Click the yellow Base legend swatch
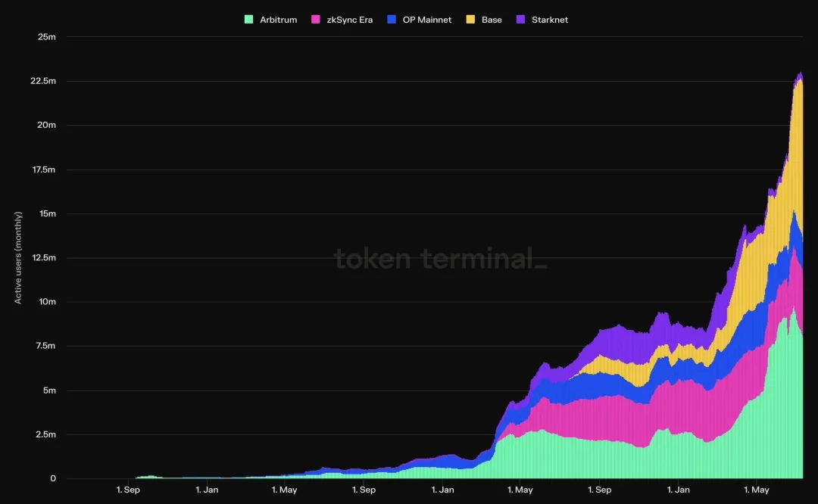The height and width of the screenshot is (504, 818). click(470, 20)
